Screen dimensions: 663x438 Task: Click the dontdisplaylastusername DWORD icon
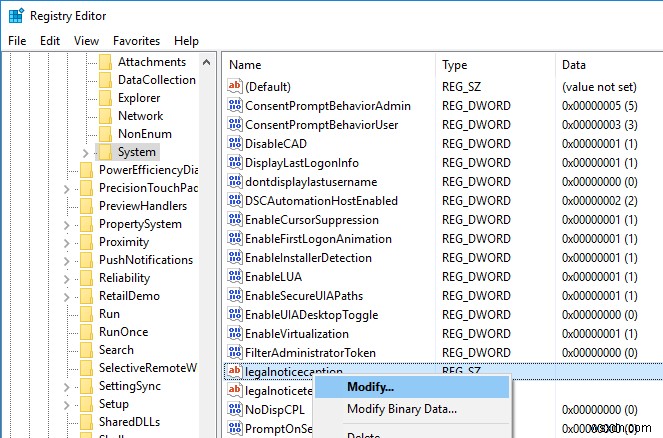pos(235,181)
